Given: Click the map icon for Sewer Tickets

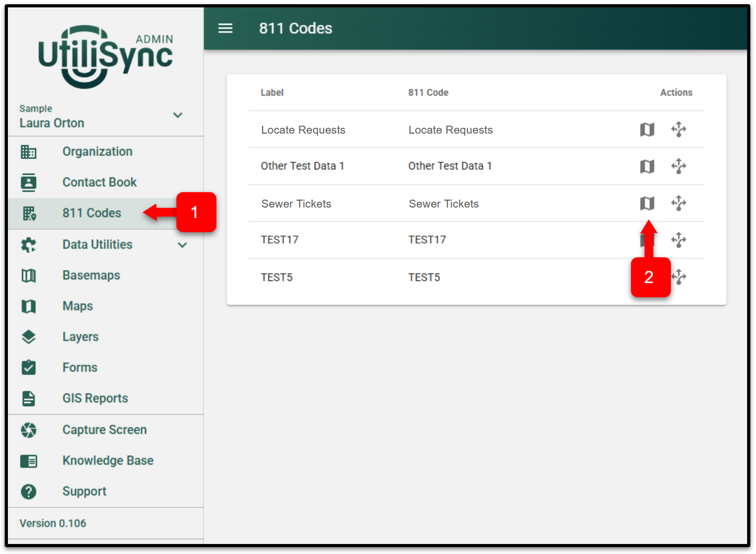Looking at the screenshot, I should [x=647, y=203].
